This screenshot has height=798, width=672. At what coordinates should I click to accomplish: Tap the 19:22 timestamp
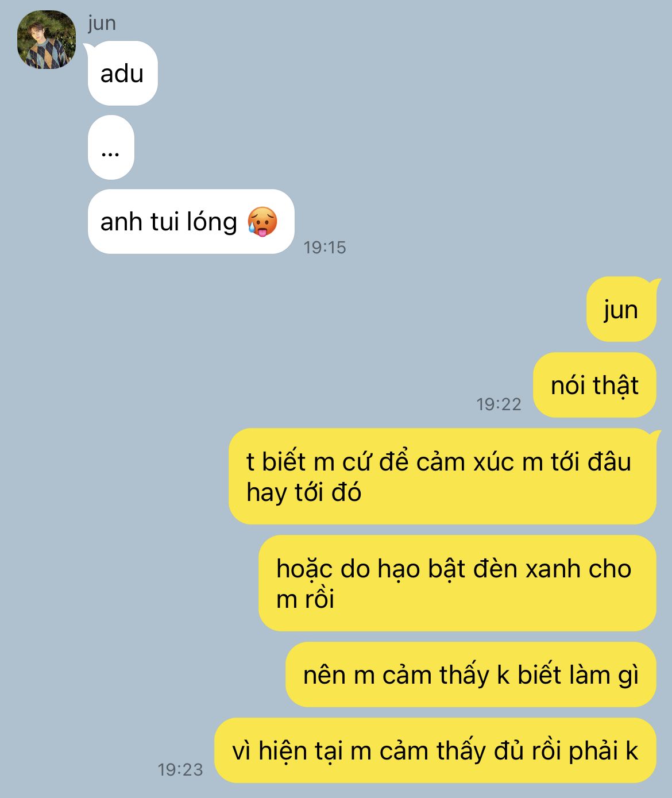(x=499, y=404)
